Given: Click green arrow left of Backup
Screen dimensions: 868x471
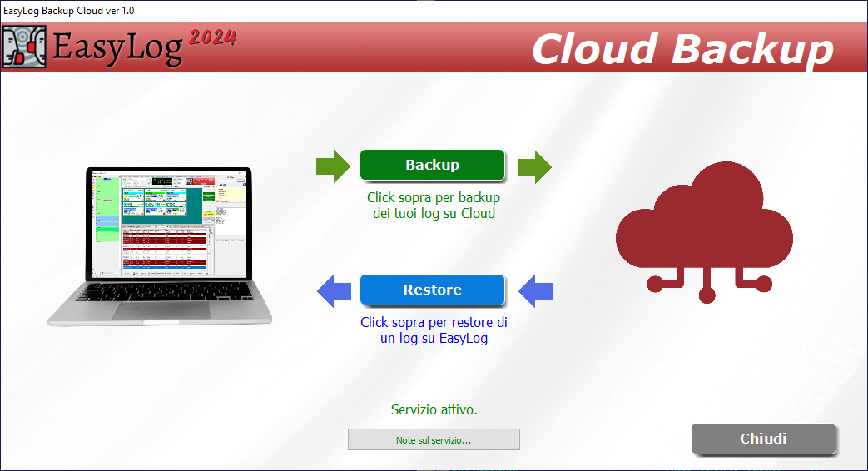Looking at the screenshot, I should click(333, 166).
